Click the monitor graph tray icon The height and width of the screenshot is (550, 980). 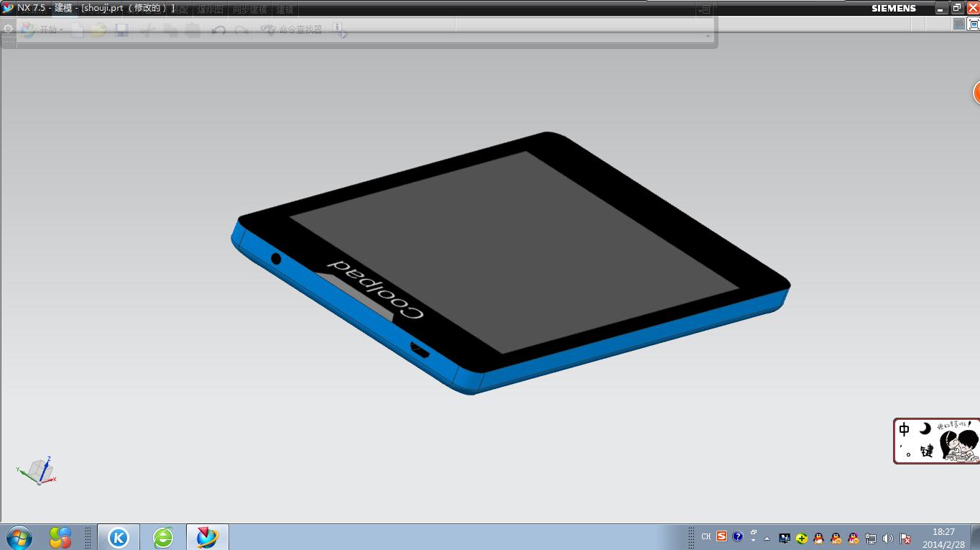785,538
